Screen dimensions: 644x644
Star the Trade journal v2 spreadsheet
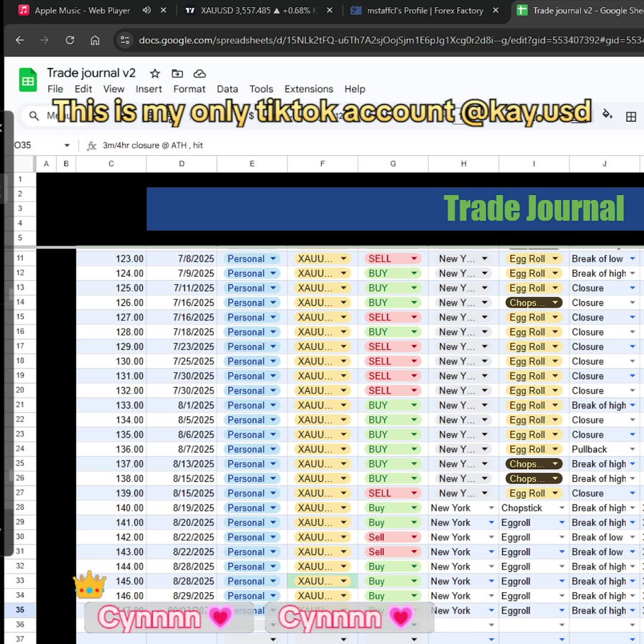154,73
